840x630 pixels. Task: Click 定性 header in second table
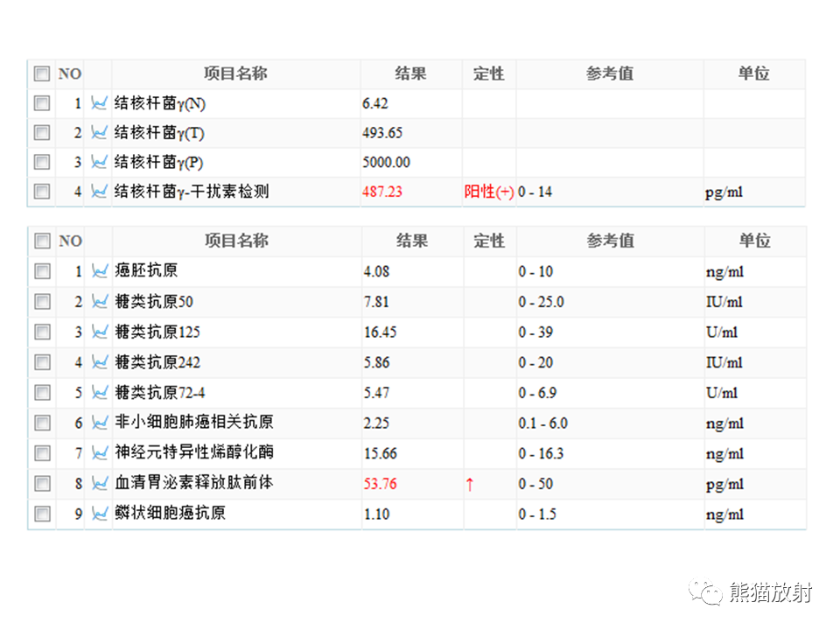tap(489, 241)
